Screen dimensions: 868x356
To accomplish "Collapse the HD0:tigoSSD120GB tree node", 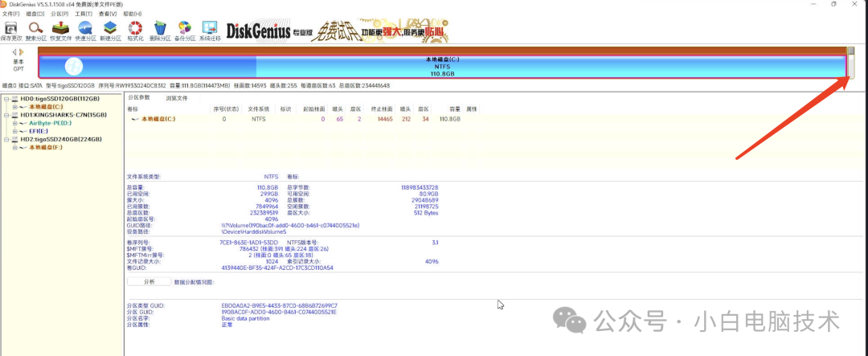I will 6,99.
